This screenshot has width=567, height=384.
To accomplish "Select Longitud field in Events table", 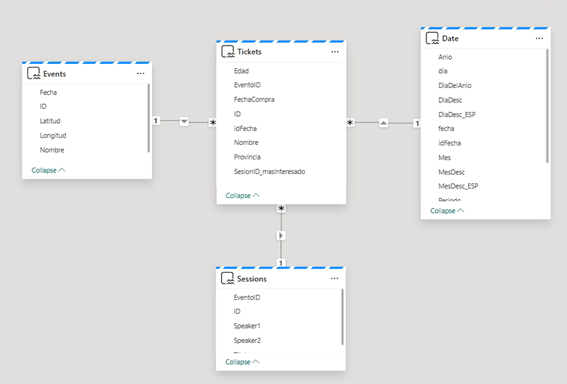I will (x=53, y=135).
